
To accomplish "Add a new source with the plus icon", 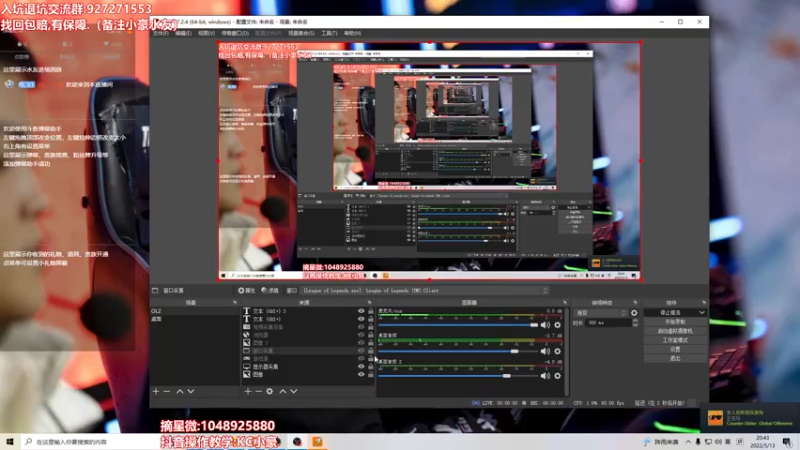I will [x=247, y=391].
